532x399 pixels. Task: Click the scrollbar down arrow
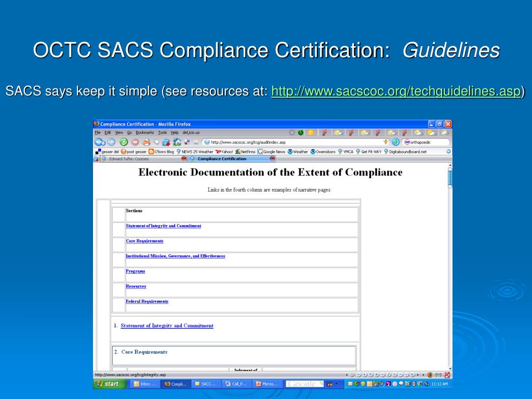(x=450, y=369)
